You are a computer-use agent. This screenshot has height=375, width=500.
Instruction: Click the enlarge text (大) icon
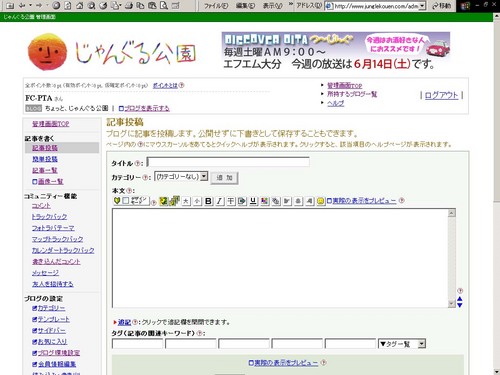point(186,201)
